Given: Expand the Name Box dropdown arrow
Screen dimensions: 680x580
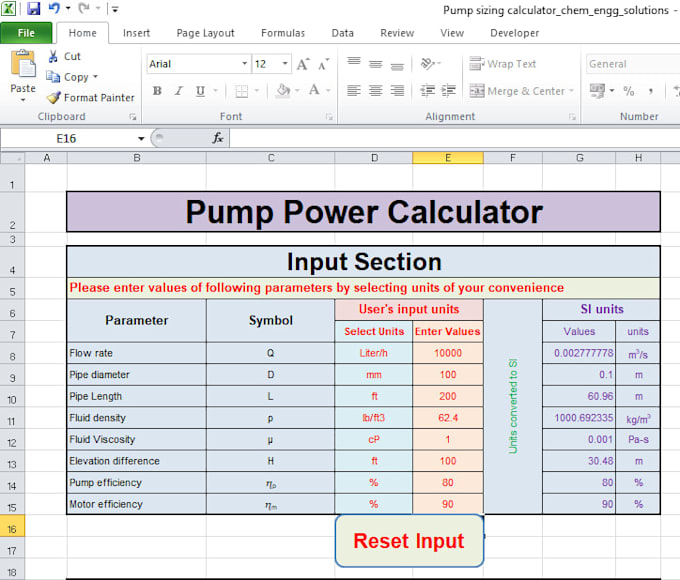Looking at the screenshot, I should tap(141, 139).
